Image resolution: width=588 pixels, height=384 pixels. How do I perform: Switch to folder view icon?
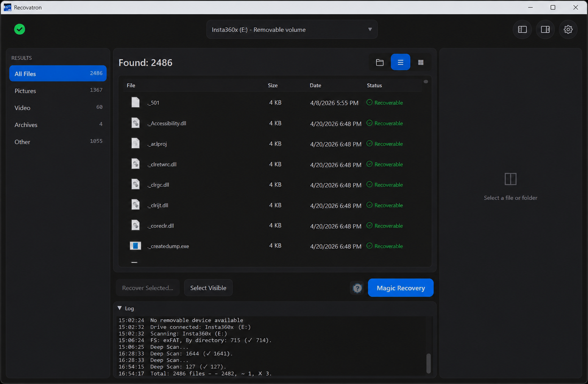click(380, 62)
